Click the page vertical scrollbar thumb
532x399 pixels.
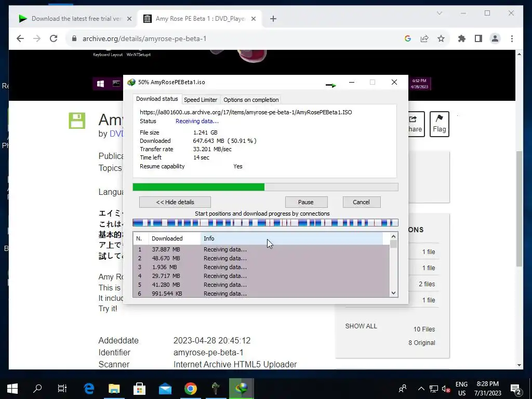[x=519, y=209]
